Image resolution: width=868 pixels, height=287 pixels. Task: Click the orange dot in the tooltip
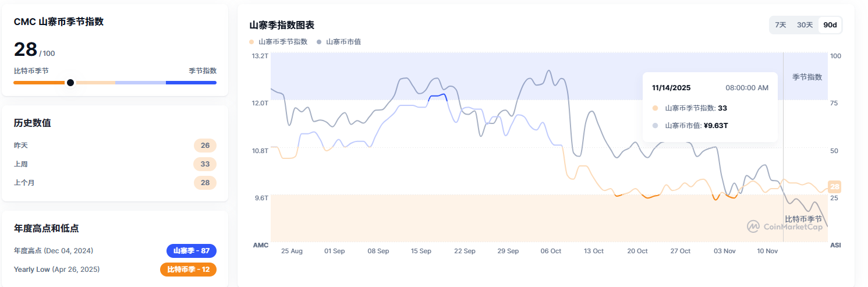point(656,108)
